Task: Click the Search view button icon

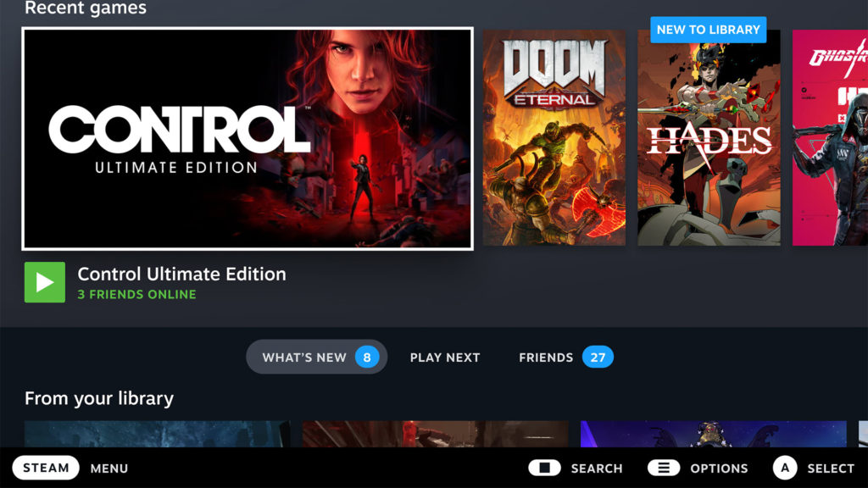Action: click(x=545, y=468)
